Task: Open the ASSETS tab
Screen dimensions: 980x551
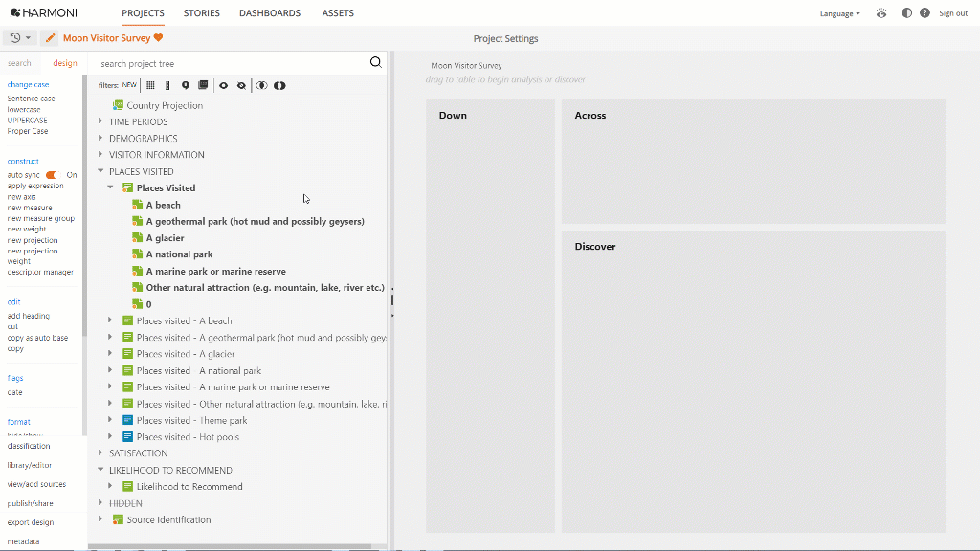Action: (x=338, y=13)
